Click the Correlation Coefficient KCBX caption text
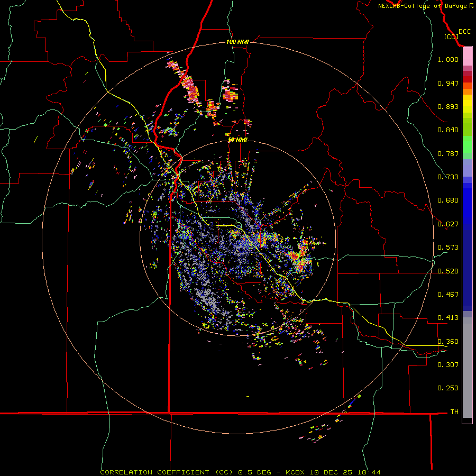 [240, 472]
